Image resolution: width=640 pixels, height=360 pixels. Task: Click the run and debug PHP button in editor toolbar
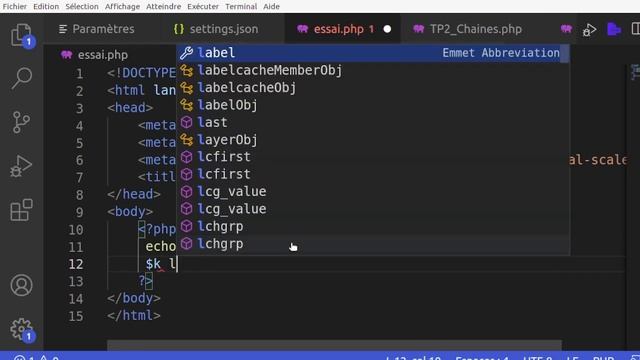(x=589, y=30)
